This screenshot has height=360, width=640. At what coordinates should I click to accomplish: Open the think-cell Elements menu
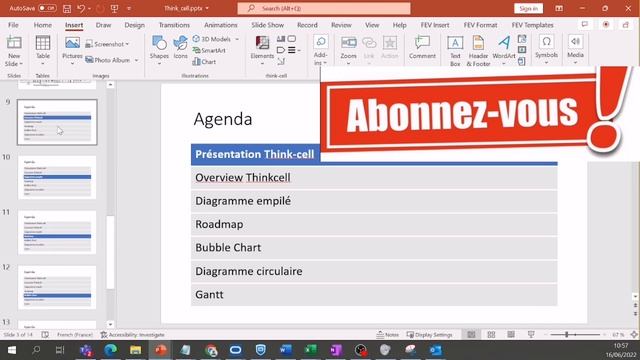pos(262,50)
